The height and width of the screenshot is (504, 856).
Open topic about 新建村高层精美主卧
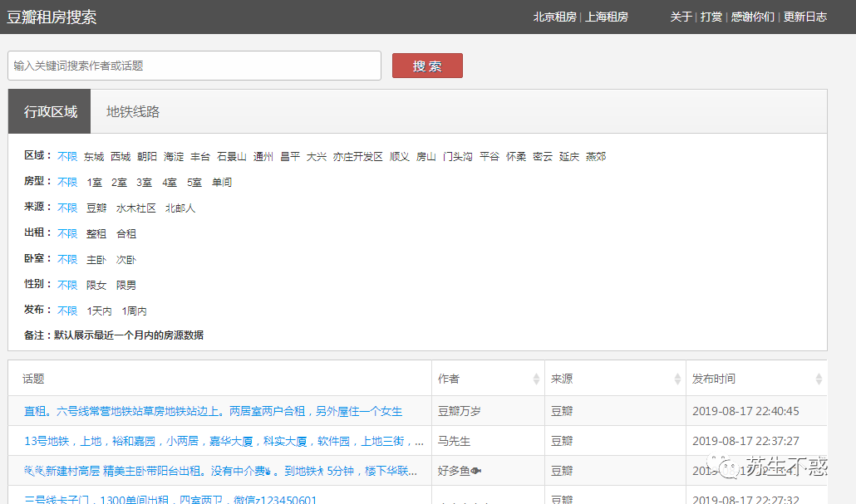[220, 471]
